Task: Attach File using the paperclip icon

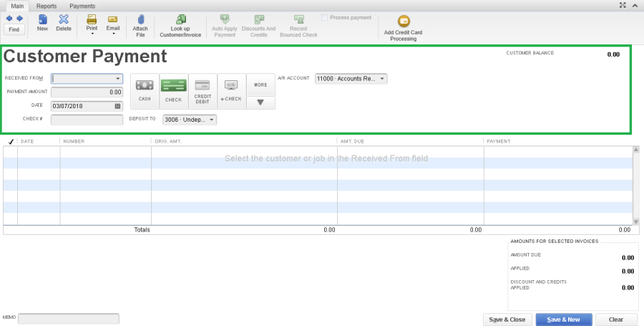Action: (x=140, y=26)
